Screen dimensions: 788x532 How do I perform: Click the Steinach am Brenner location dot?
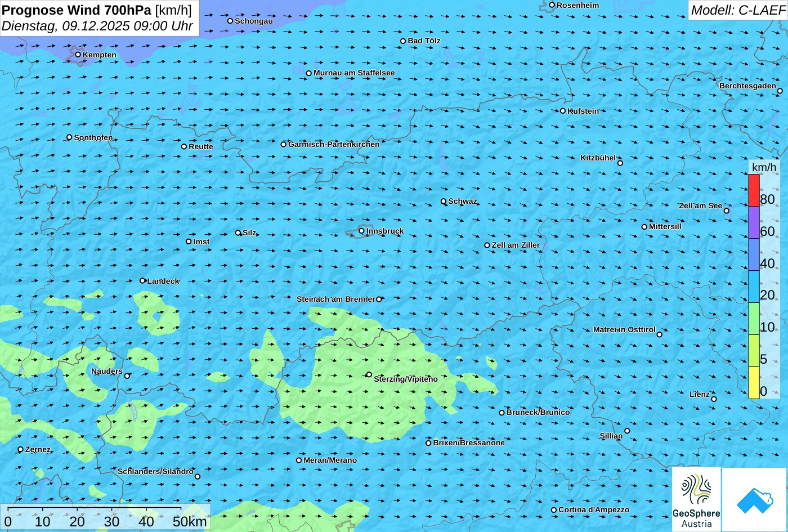(x=379, y=299)
